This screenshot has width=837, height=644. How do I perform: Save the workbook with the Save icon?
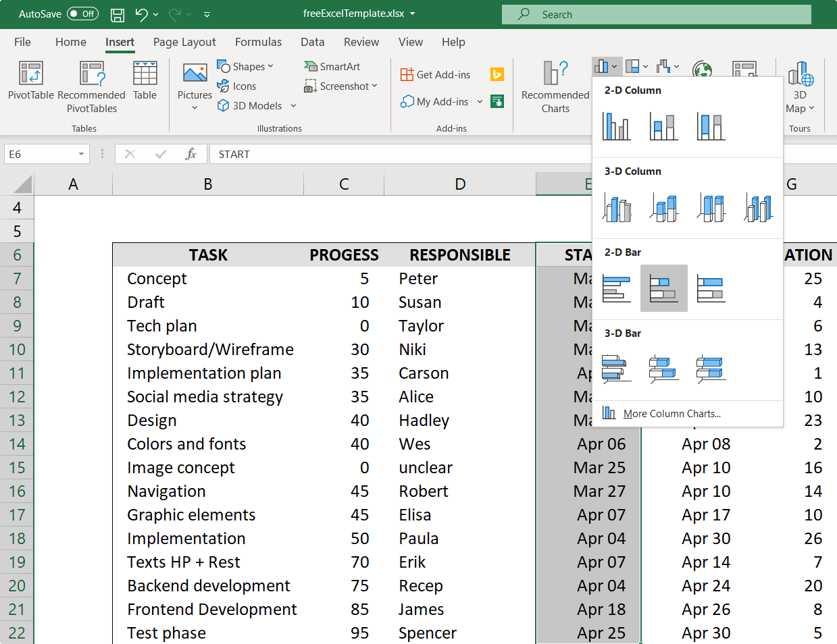coord(117,14)
